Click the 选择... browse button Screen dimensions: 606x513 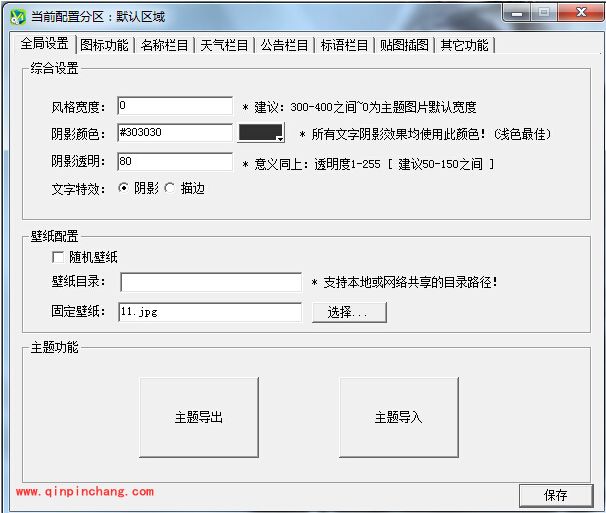[349, 312]
